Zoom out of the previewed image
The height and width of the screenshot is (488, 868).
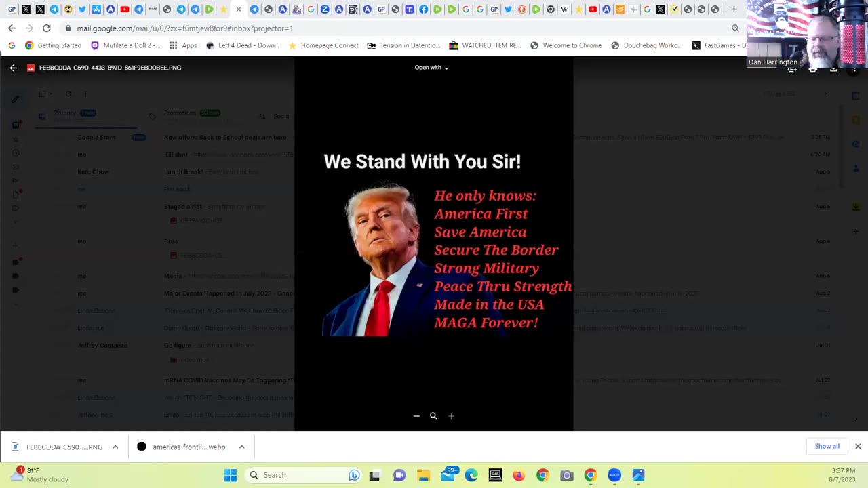pyautogui.click(x=416, y=416)
